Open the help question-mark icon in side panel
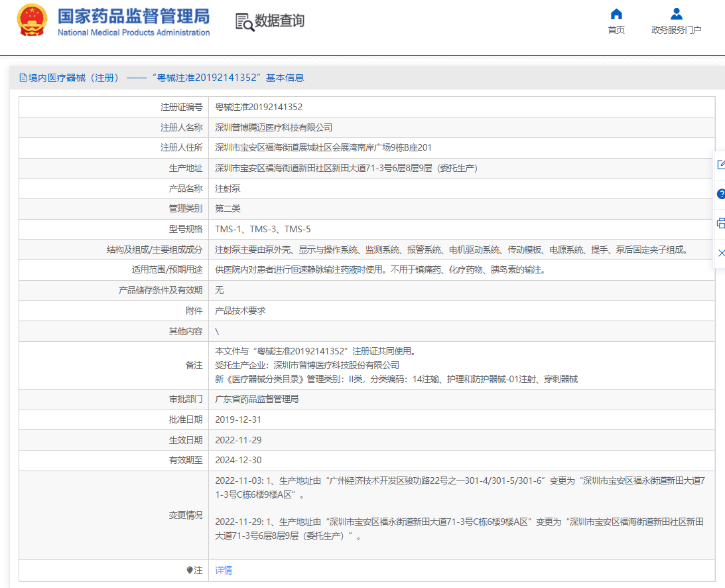 pos(721,194)
